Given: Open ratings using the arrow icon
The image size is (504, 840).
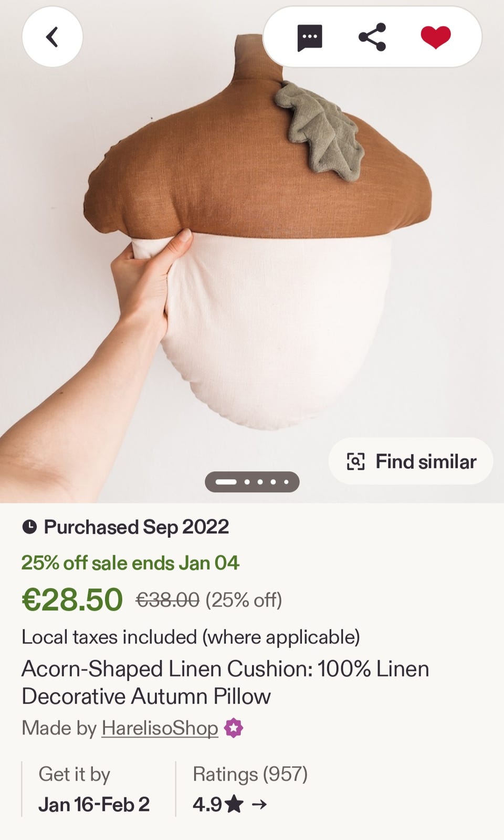Looking at the screenshot, I should [x=259, y=804].
